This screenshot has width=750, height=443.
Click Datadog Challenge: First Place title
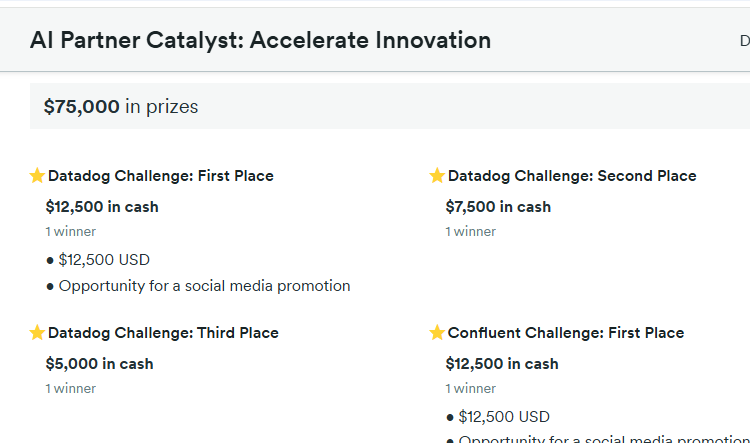click(160, 176)
